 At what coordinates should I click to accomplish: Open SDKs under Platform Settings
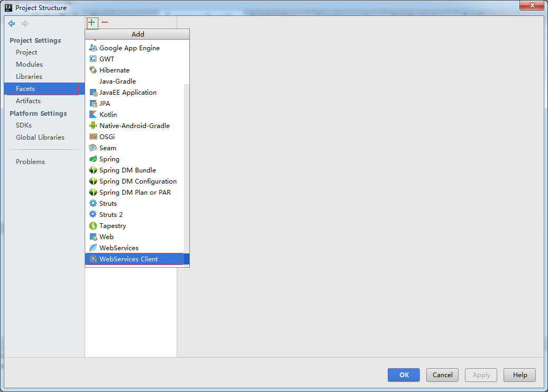pos(24,125)
